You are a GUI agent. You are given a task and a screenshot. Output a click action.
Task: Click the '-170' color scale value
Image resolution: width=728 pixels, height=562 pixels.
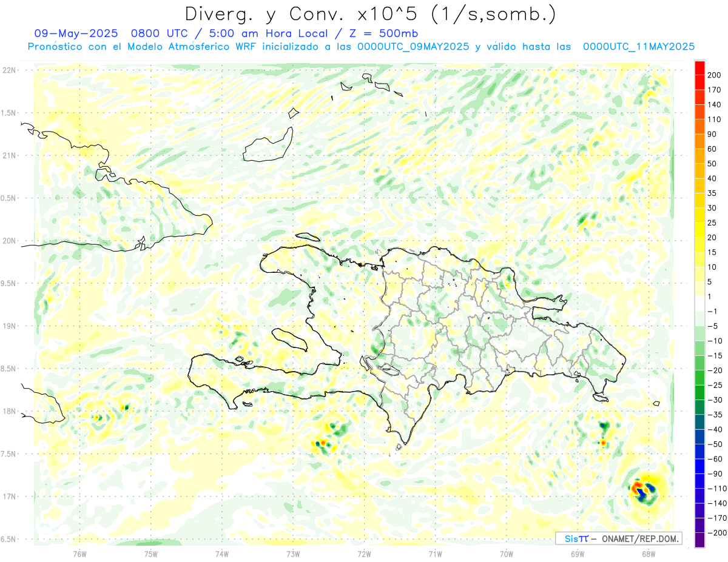click(x=718, y=518)
